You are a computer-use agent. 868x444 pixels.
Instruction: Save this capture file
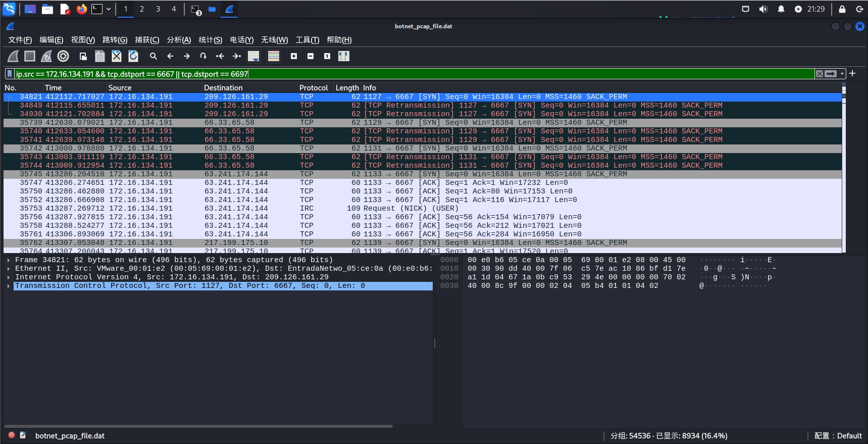100,56
